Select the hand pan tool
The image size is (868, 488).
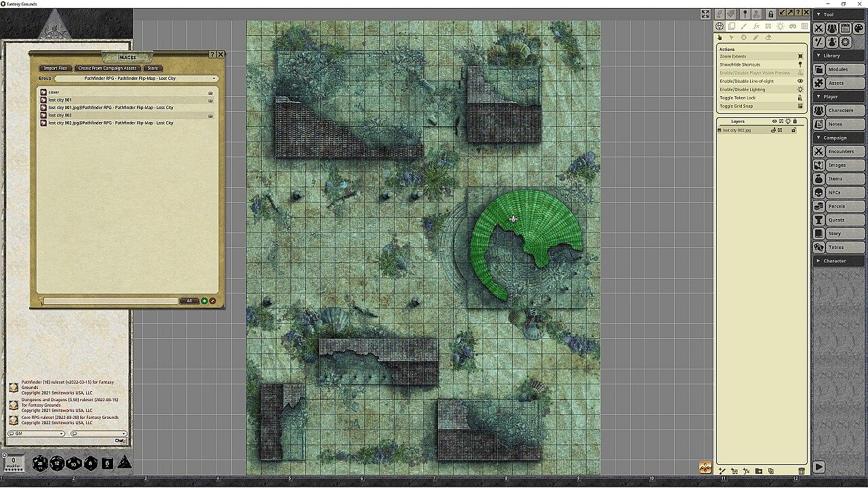720,38
